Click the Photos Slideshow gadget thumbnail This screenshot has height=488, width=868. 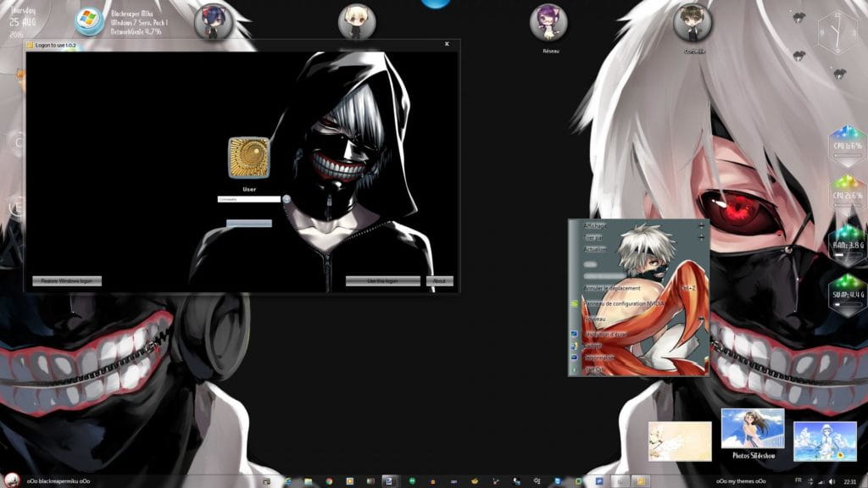[752, 429]
